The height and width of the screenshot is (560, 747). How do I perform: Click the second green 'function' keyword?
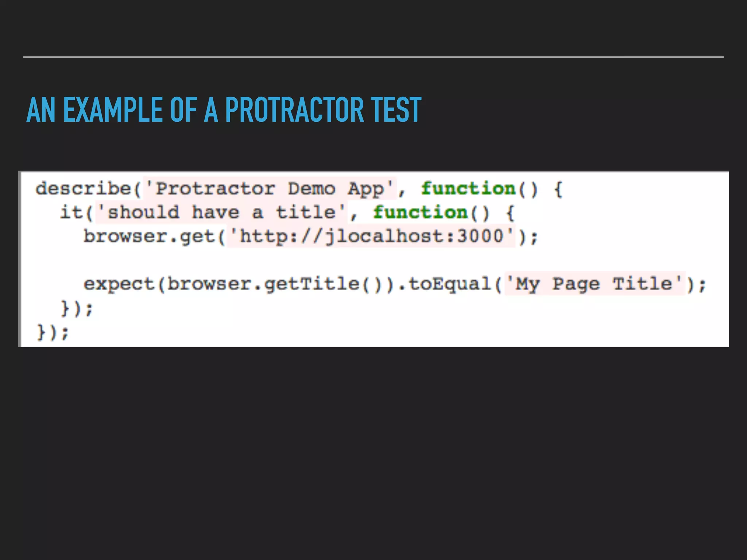pyautogui.click(x=420, y=213)
